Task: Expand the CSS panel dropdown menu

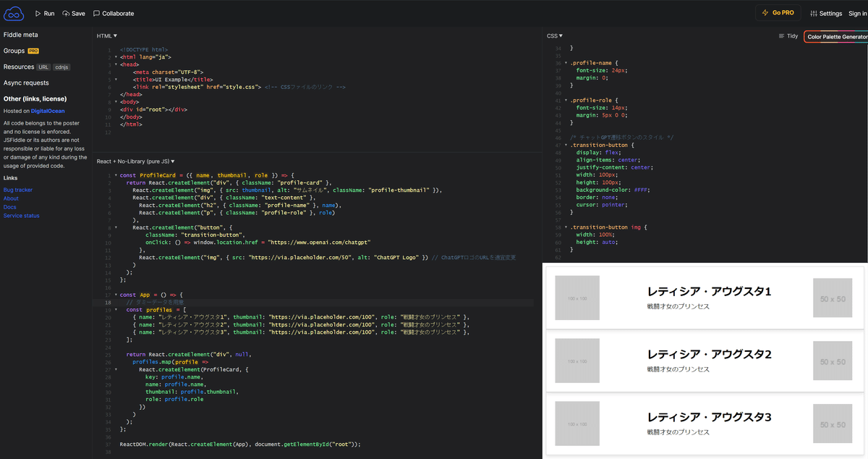Action: pyautogui.click(x=553, y=35)
